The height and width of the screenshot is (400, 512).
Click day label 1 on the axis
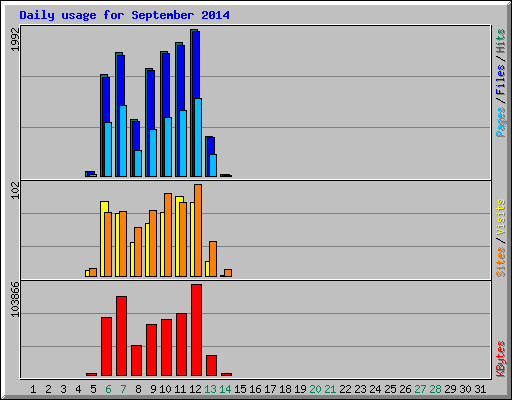tap(33, 389)
